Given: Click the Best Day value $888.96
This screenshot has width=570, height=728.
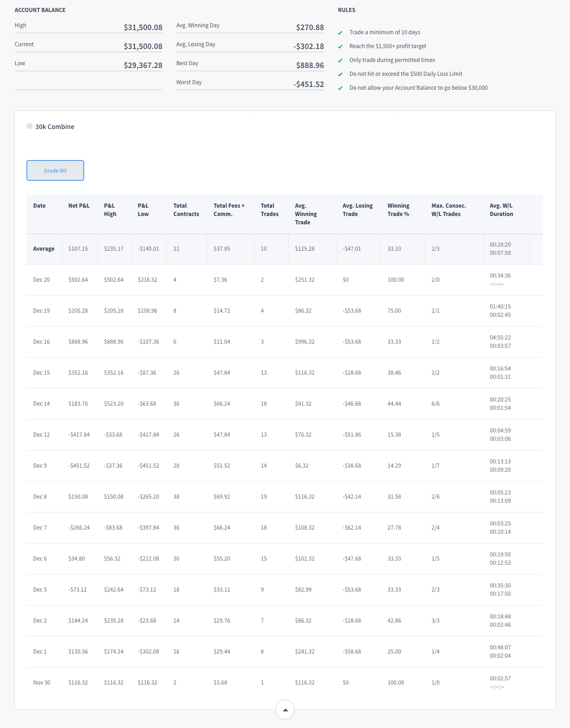Looking at the screenshot, I should tap(310, 65).
